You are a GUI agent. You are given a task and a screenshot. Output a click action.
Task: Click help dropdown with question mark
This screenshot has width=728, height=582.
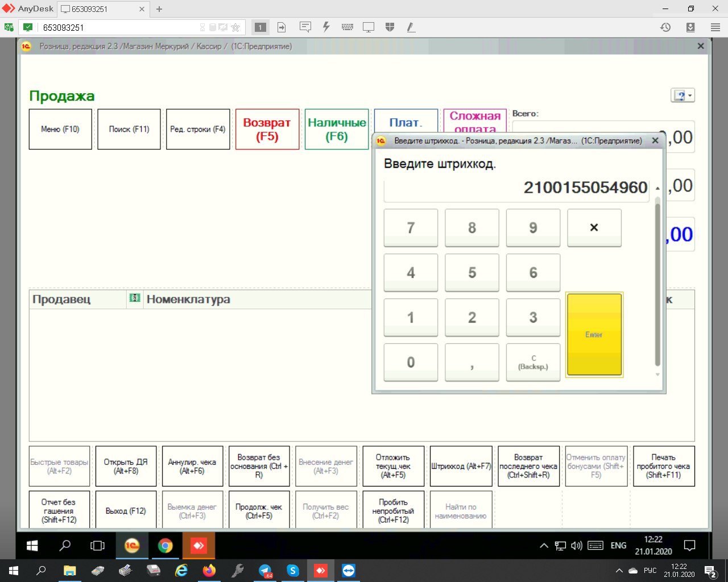pyautogui.click(x=682, y=95)
